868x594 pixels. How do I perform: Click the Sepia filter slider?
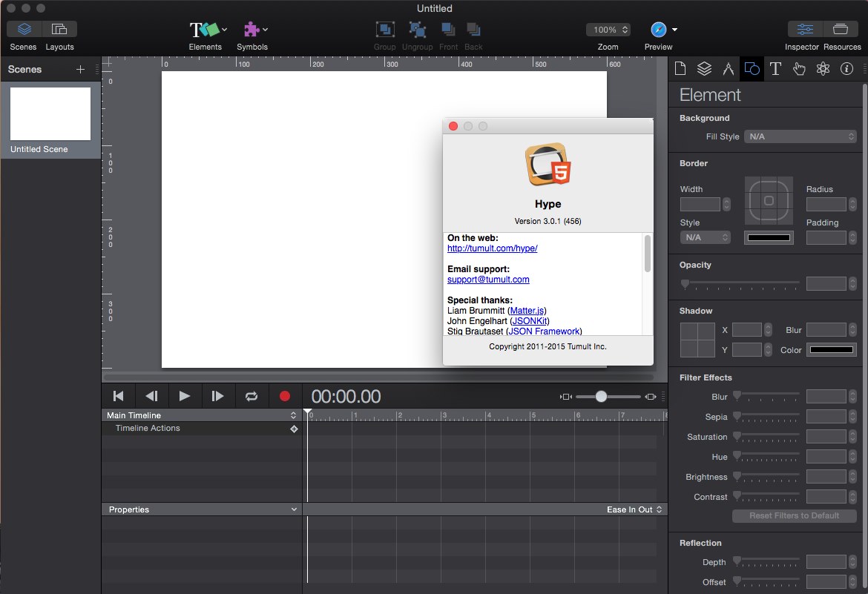pyautogui.click(x=767, y=416)
